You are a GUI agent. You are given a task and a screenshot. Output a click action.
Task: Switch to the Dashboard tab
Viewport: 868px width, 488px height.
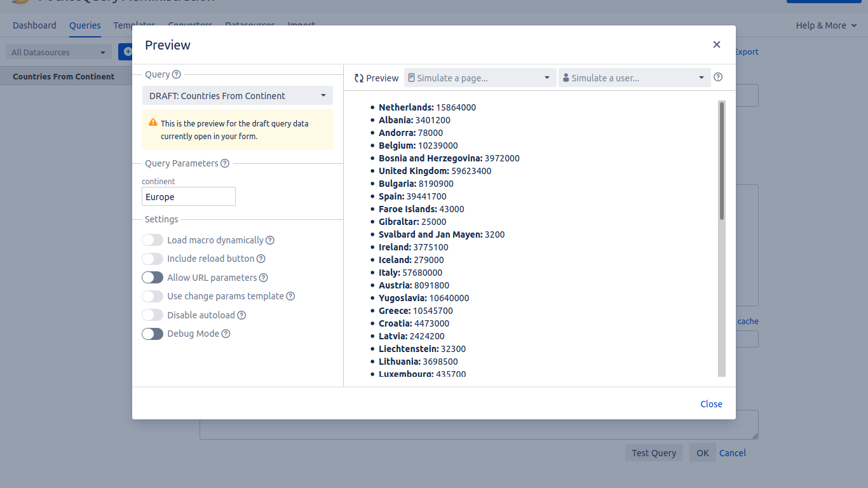(34, 25)
